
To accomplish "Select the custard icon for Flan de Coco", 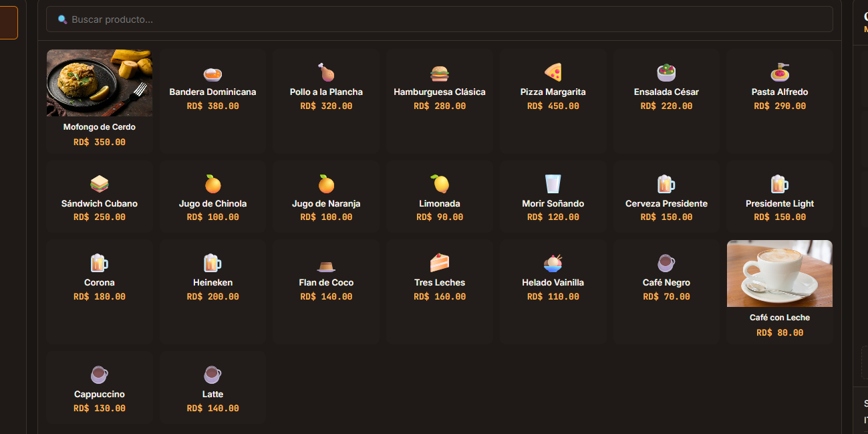I will point(326,265).
